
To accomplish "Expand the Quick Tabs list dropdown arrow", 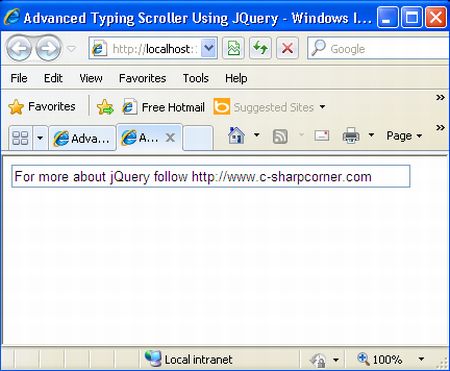I will [40, 138].
